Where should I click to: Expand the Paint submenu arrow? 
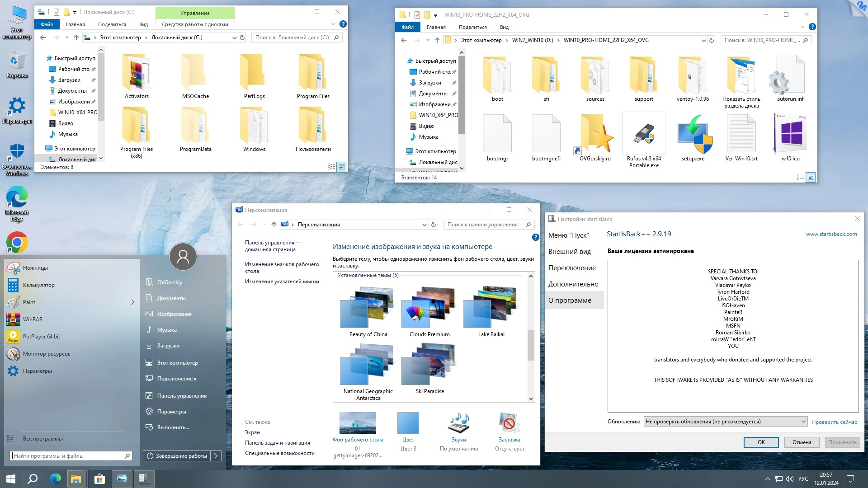tap(132, 302)
